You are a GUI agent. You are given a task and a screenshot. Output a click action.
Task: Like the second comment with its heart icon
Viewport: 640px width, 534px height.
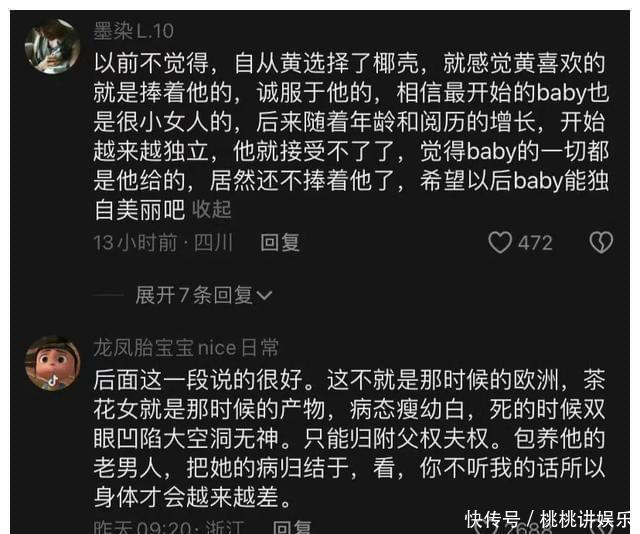[488, 529]
